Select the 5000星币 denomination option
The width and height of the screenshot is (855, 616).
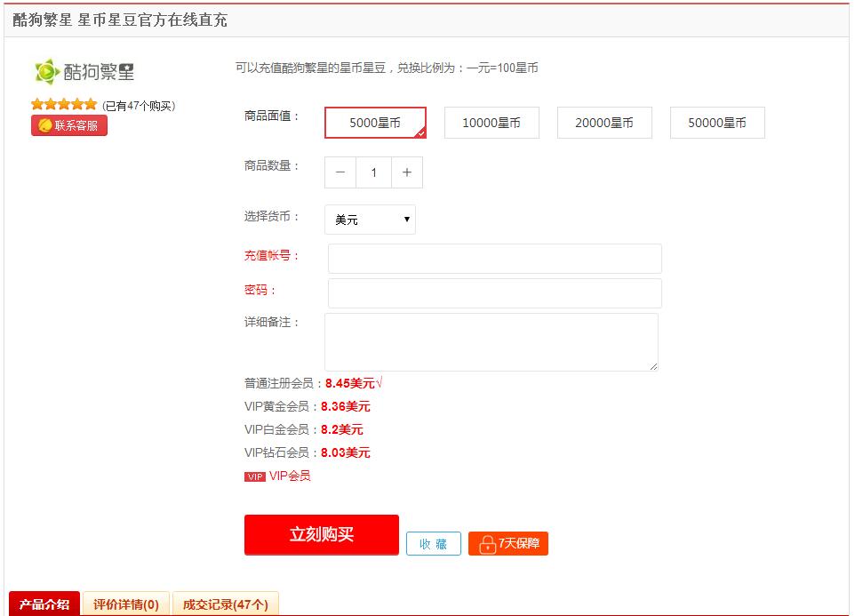pos(375,123)
